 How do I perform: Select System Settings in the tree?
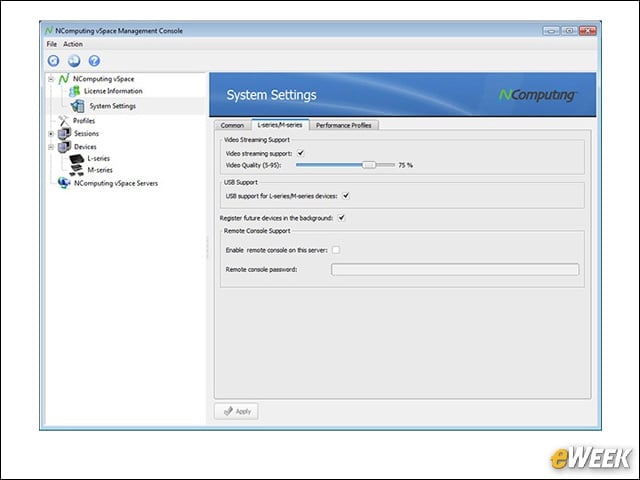(x=113, y=106)
